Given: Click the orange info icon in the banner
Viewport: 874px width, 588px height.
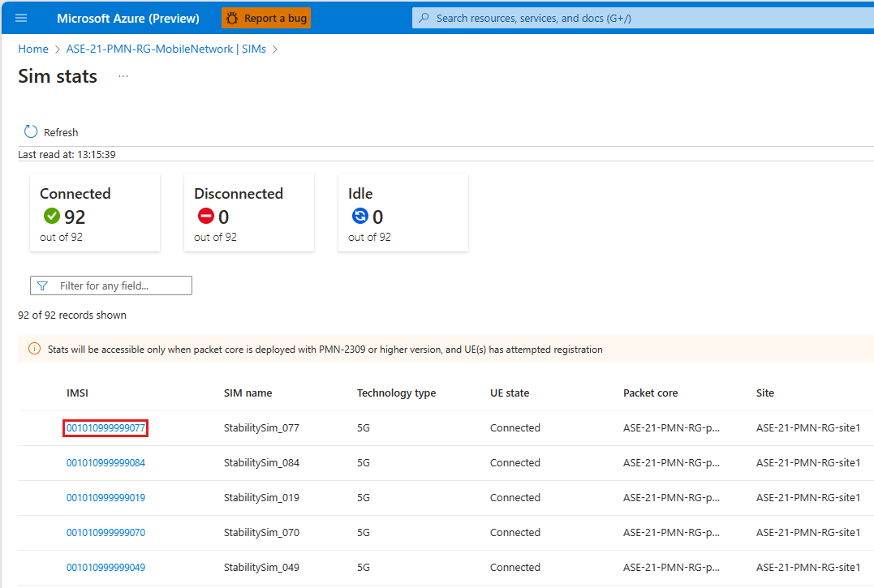Looking at the screenshot, I should coord(34,350).
